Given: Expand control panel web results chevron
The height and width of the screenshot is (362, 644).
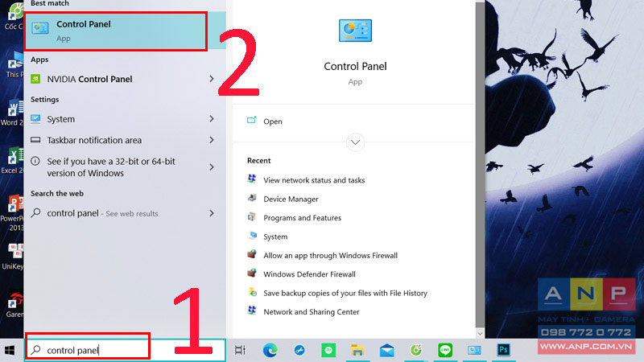Looking at the screenshot, I should click(x=212, y=213).
